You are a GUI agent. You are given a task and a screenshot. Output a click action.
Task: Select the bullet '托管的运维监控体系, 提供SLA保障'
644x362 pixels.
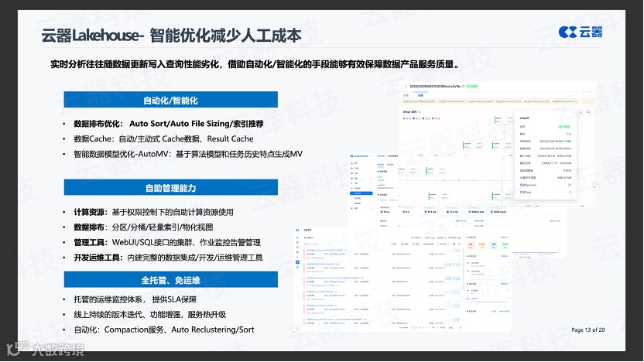point(135,299)
